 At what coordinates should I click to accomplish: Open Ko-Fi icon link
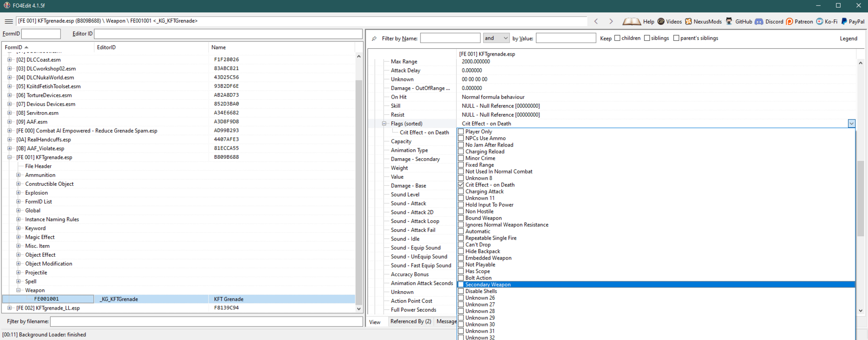point(820,21)
